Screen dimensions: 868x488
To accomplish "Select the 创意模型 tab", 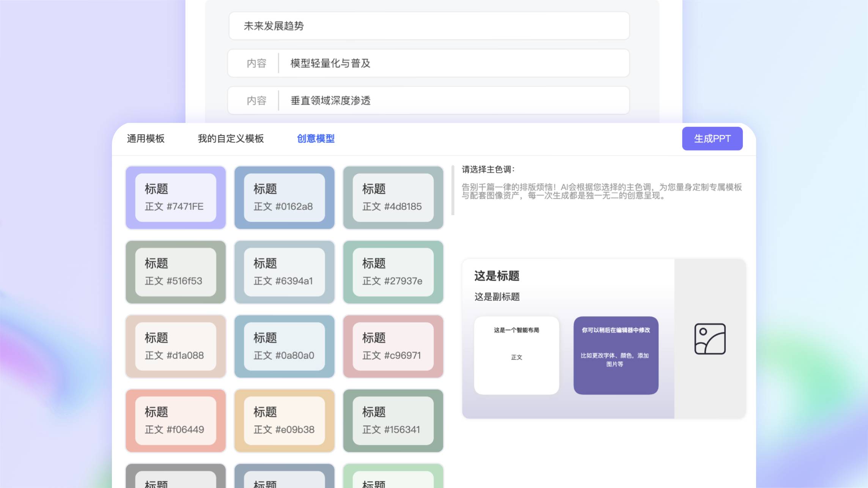I will click(316, 139).
